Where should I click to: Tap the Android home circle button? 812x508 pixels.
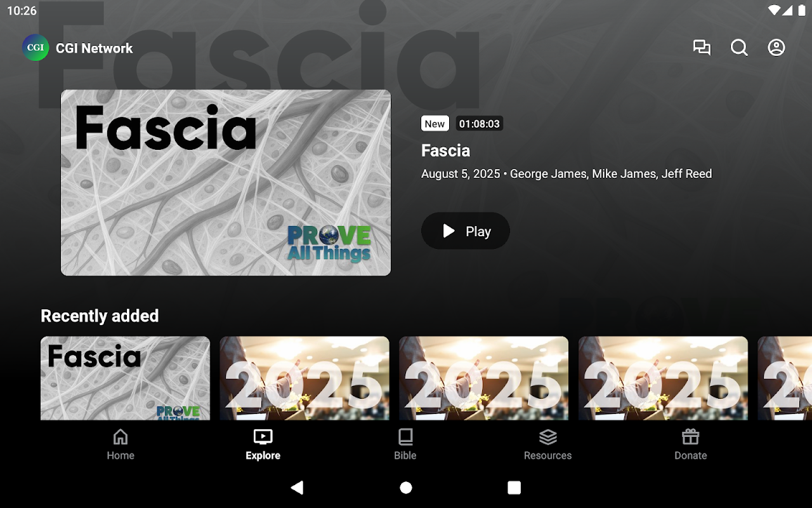pos(406,487)
